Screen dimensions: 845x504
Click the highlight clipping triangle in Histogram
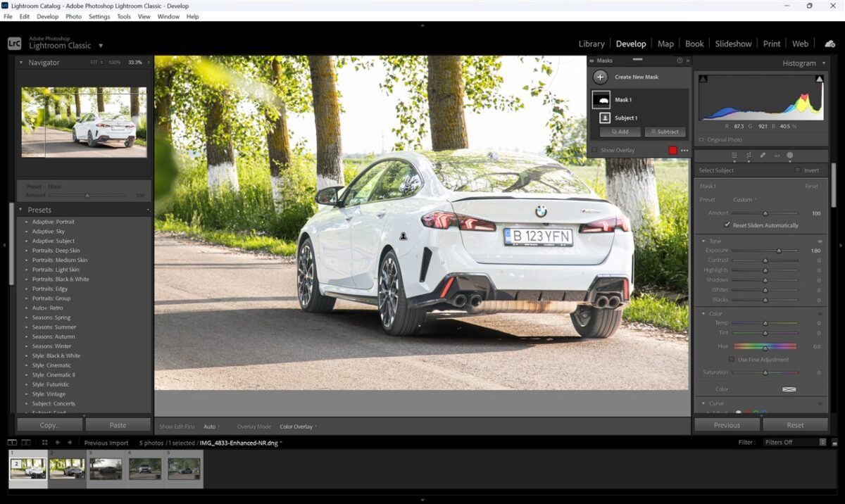[819, 80]
